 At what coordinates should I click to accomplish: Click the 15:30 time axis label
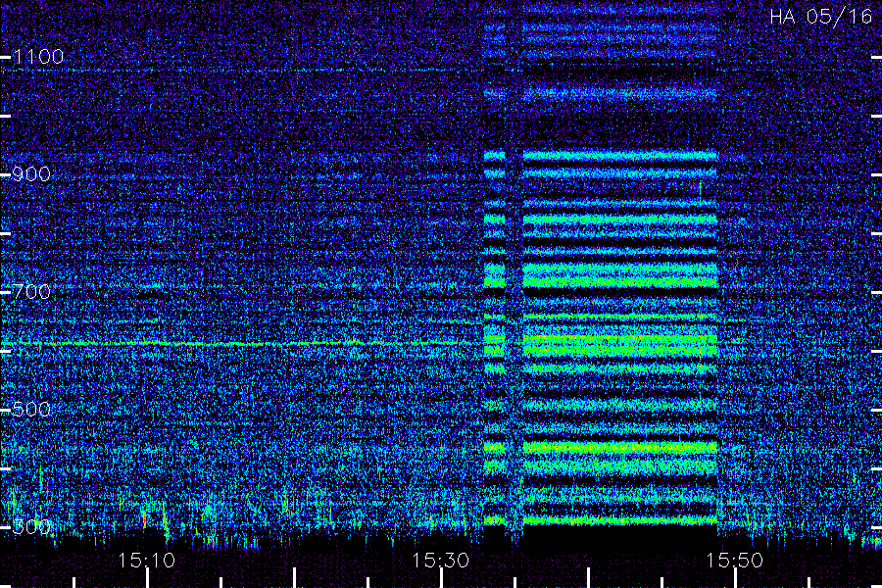pos(440,561)
